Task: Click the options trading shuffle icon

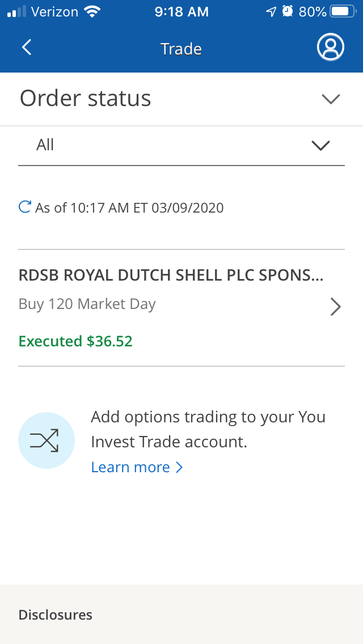Action: point(47,440)
